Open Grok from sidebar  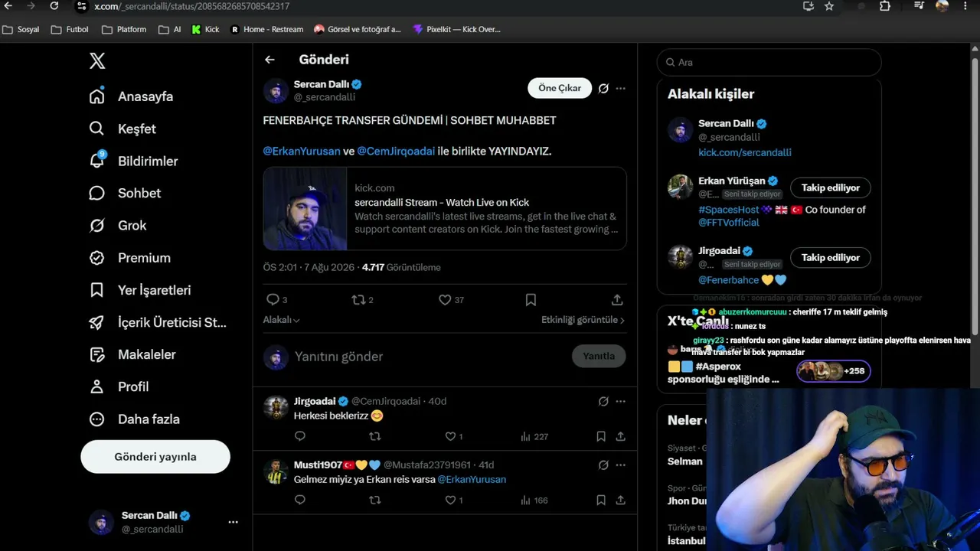pos(117,225)
